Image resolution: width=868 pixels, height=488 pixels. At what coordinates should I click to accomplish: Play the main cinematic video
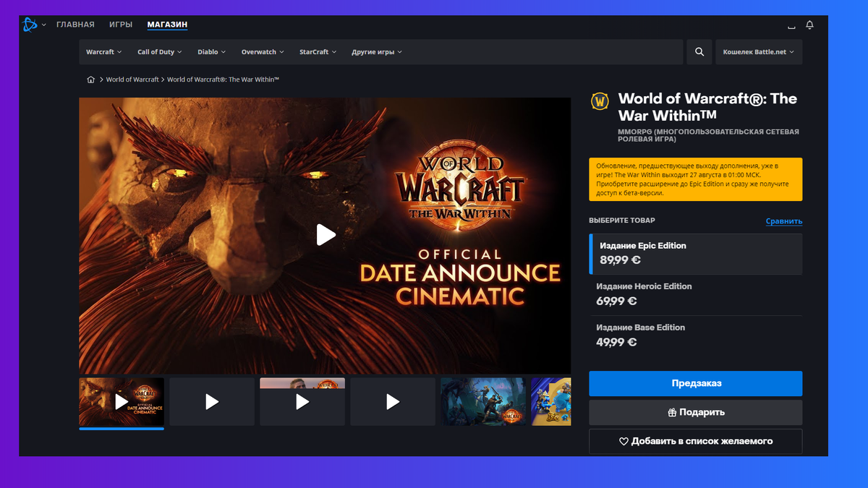(326, 234)
